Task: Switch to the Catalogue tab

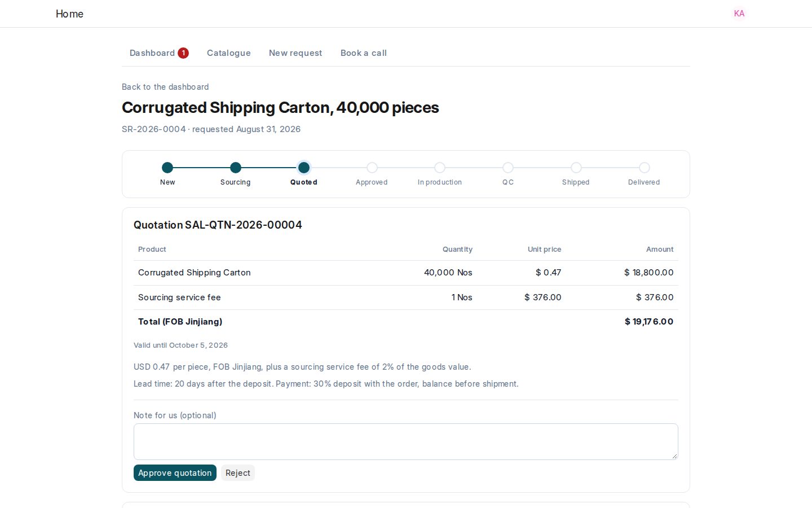Action: 229,53
